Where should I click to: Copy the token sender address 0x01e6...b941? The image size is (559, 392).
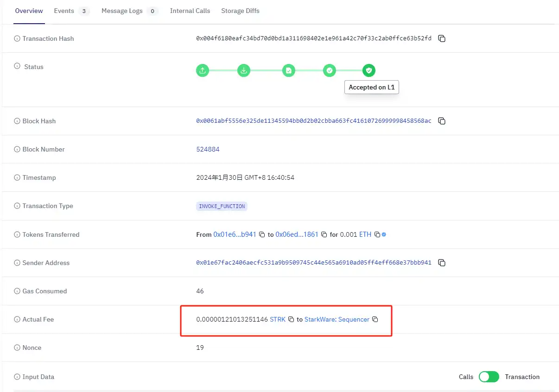tap(262, 235)
